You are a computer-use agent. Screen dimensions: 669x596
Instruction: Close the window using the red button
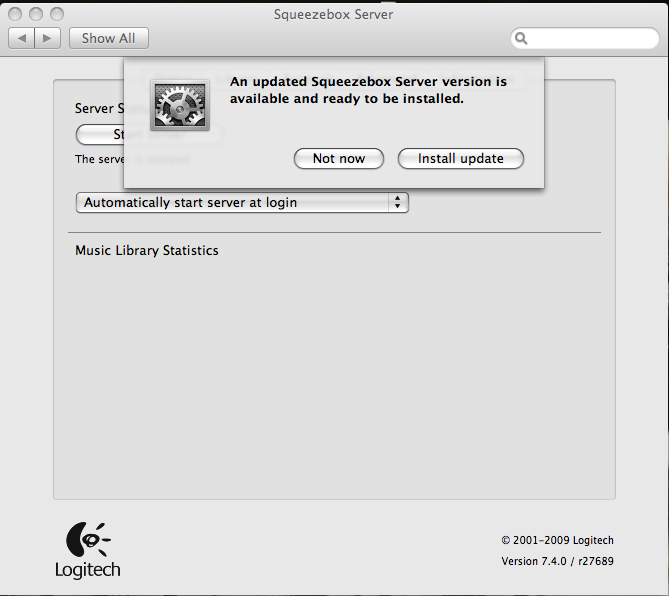pyautogui.click(x=16, y=15)
